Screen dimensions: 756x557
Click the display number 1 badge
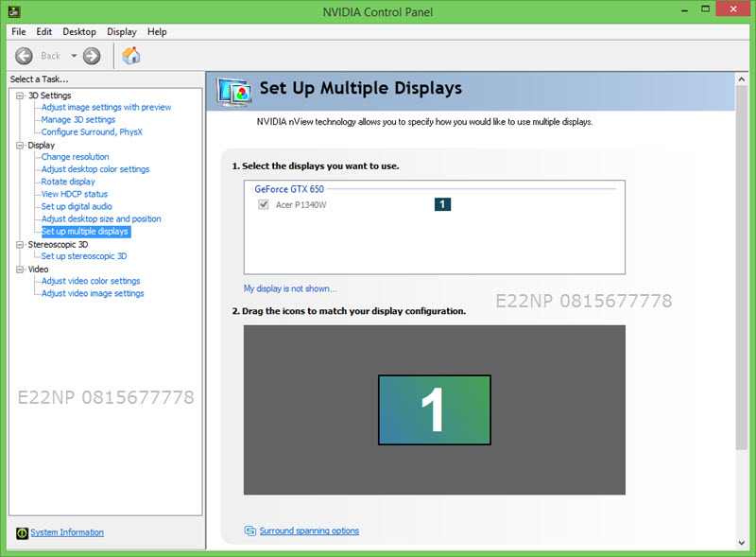[442, 204]
